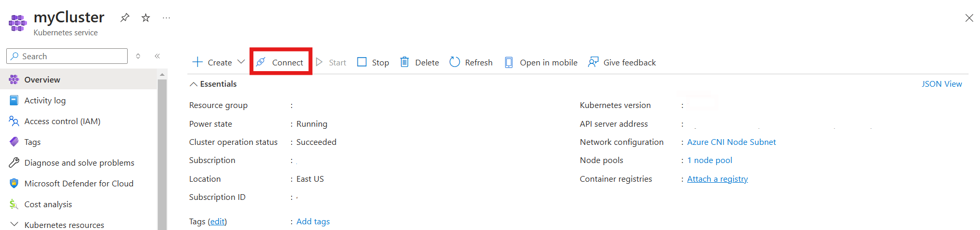Viewport: 980px width, 230px height.
Task: Open the Create dropdown arrow
Action: tap(241, 62)
